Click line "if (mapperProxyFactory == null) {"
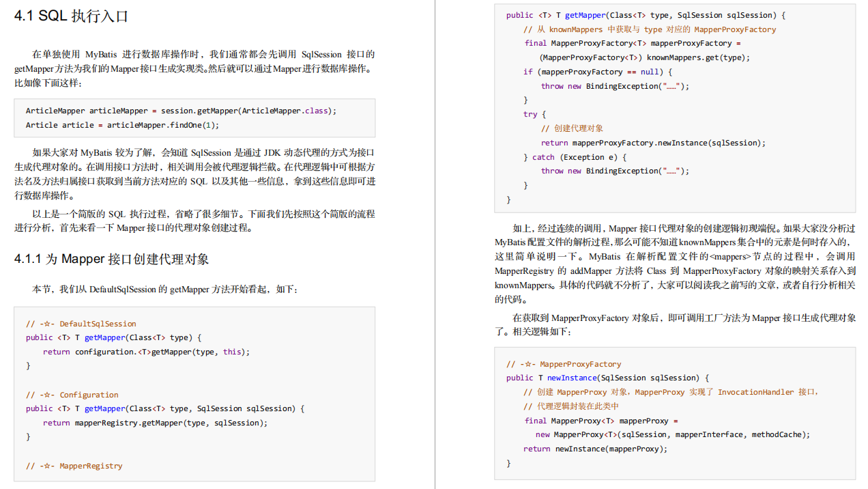868x489 pixels. [x=598, y=72]
